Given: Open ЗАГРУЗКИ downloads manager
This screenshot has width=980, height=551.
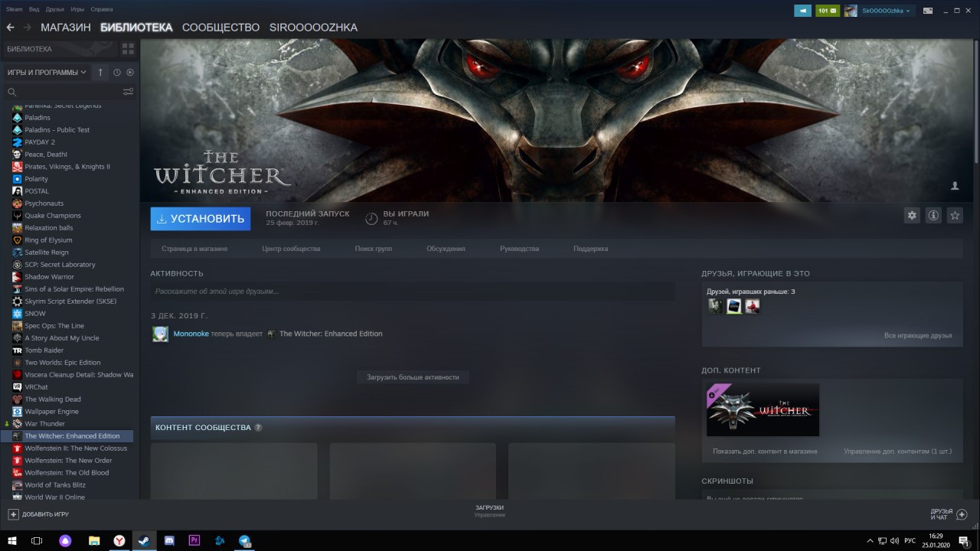Looking at the screenshot, I should 489,511.
